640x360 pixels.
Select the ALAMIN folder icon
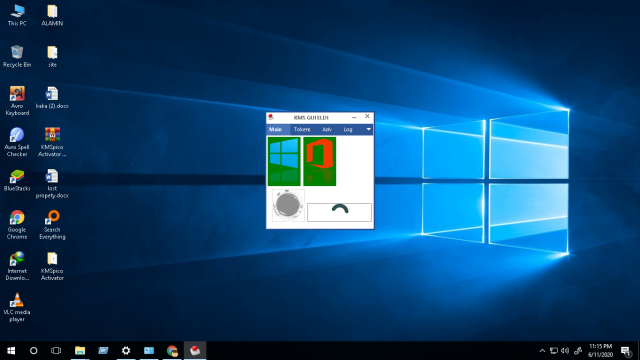(x=52, y=16)
